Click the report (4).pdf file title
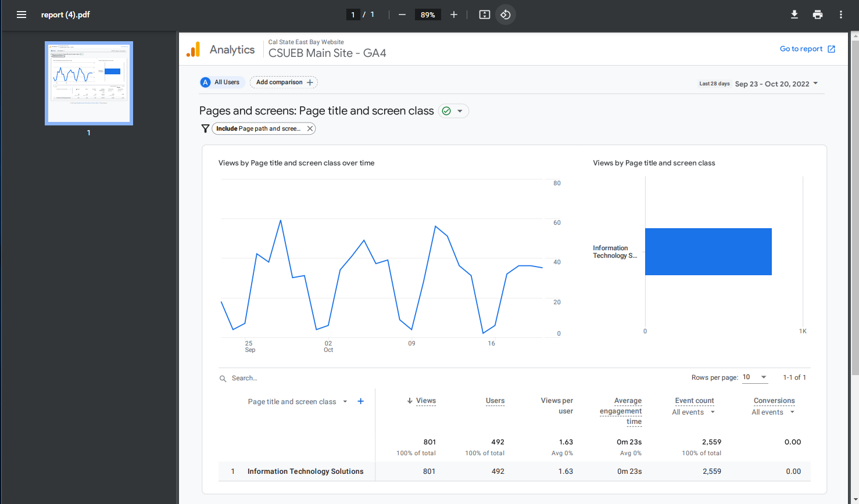Image resolution: width=859 pixels, height=504 pixels. point(66,15)
